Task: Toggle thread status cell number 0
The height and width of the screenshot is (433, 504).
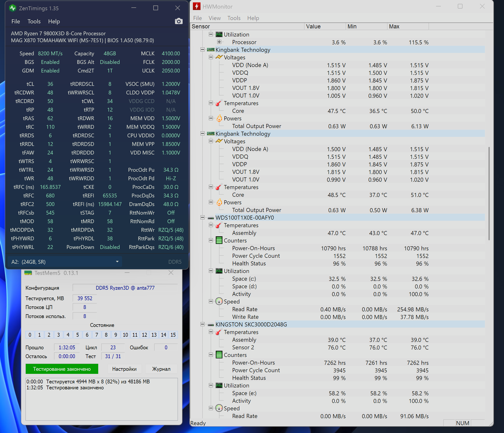Action: point(30,335)
